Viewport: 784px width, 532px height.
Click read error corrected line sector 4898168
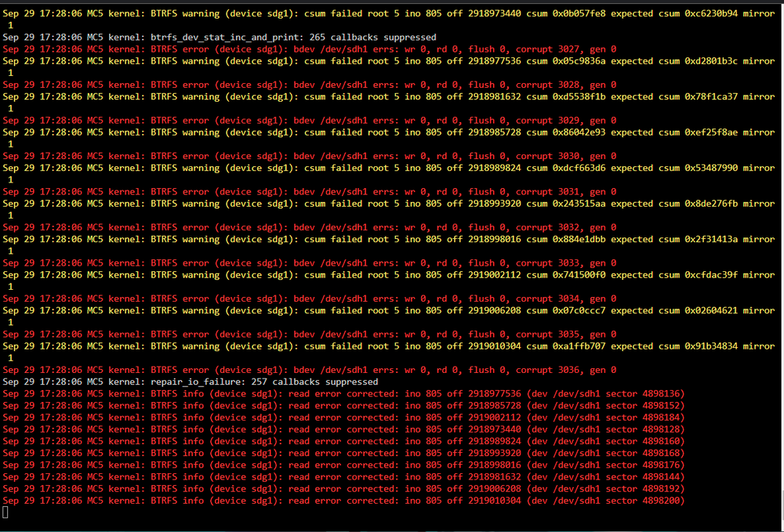pos(343,453)
